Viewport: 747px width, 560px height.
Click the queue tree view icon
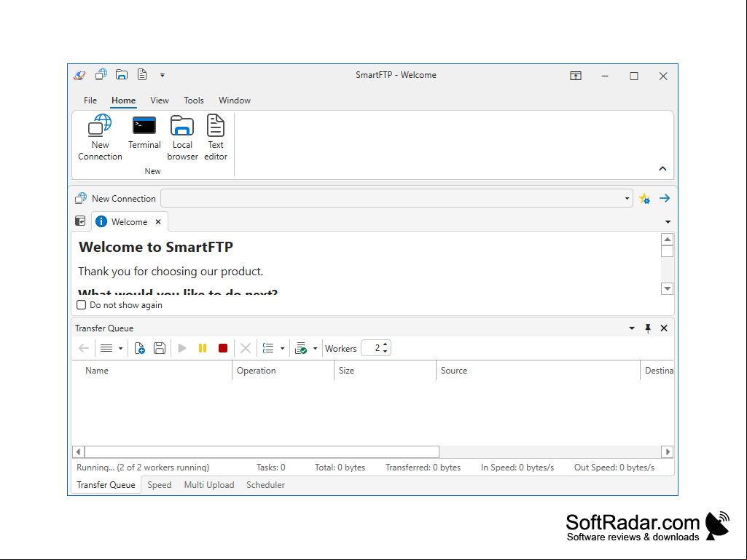[268, 348]
